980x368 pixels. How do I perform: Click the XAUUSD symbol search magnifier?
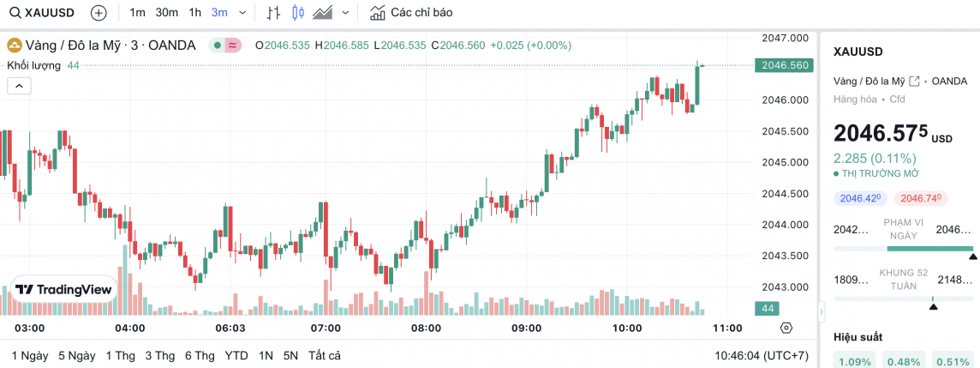coord(15,13)
